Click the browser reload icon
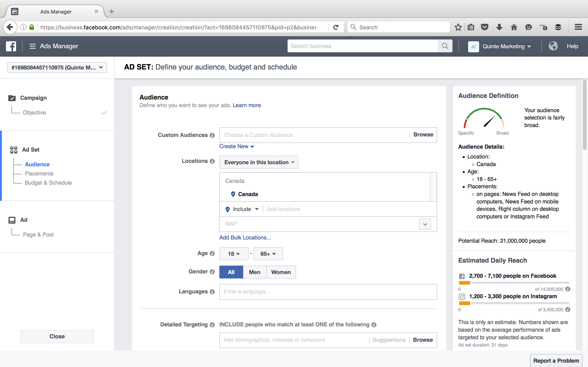The height and width of the screenshot is (367, 588). [x=336, y=27]
